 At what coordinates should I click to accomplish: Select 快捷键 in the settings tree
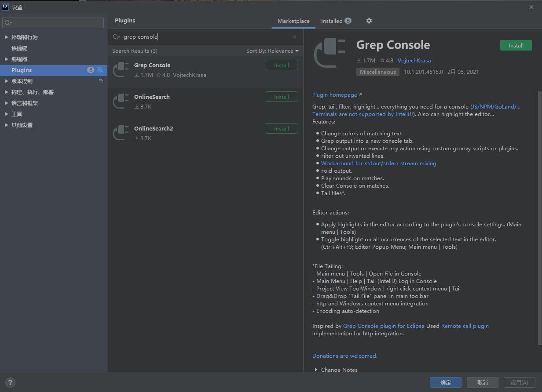click(x=19, y=48)
